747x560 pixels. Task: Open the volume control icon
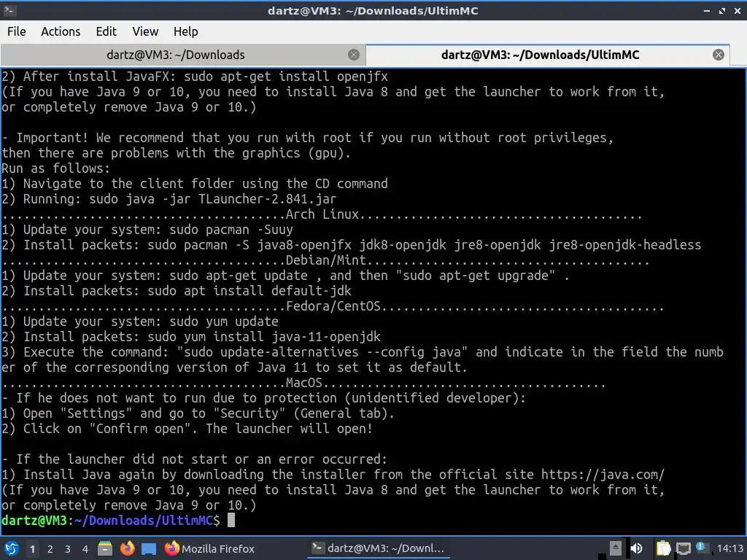(636, 548)
